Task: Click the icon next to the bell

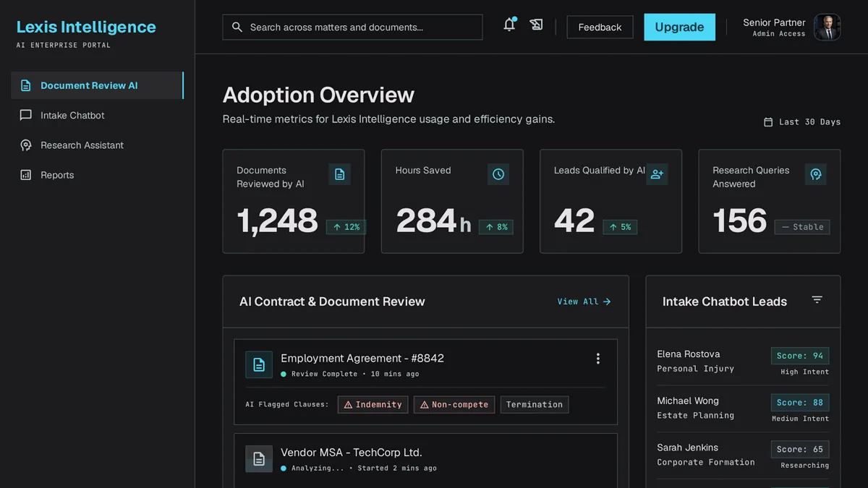Action: [536, 25]
